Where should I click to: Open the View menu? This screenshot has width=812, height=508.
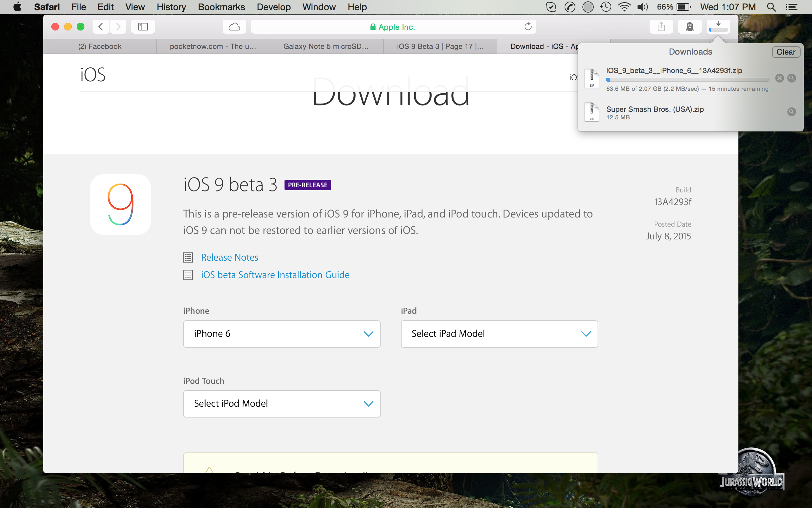tap(135, 7)
